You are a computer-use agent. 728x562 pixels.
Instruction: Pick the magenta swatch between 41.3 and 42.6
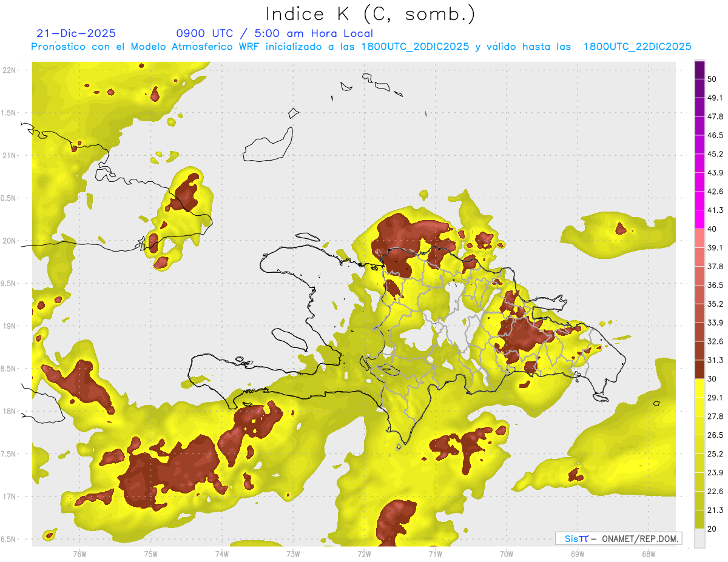click(699, 201)
